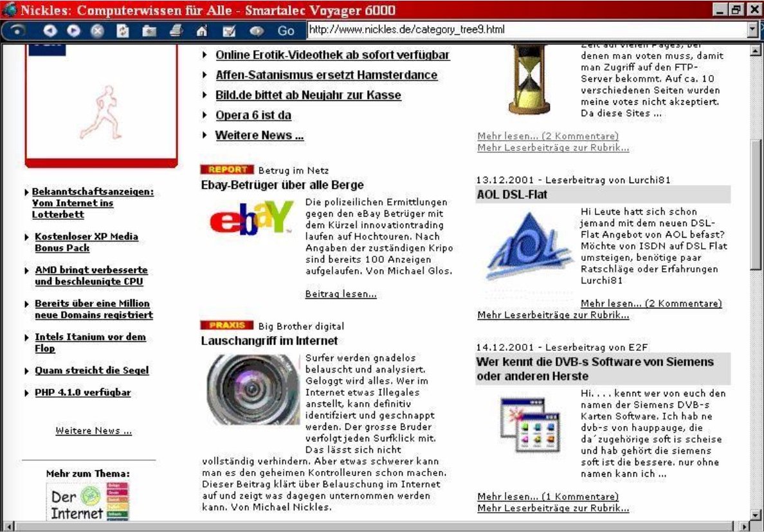Open 'Bekanntschaftsanzeigen: Vom Internet ins Lotterbett'
This screenshot has height=532, width=764.
pos(93,203)
